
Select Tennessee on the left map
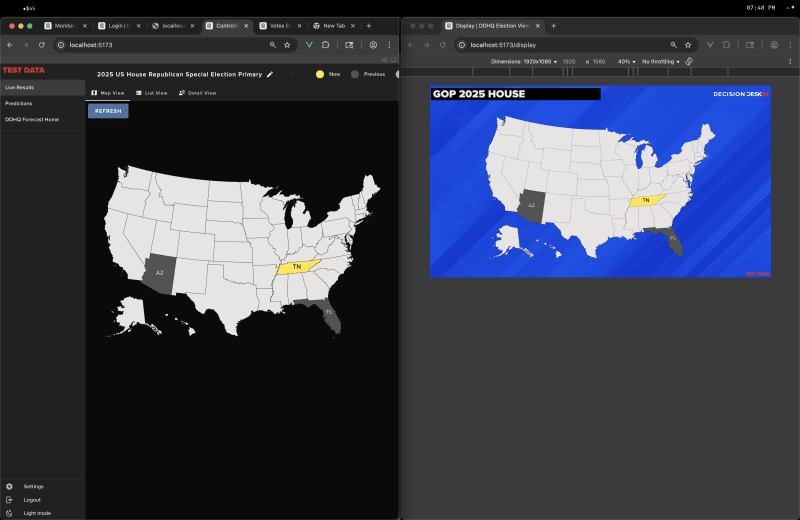(x=297, y=267)
